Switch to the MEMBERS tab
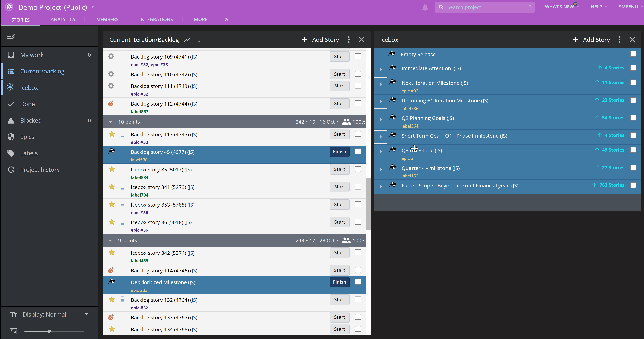644x339 pixels. (x=107, y=19)
